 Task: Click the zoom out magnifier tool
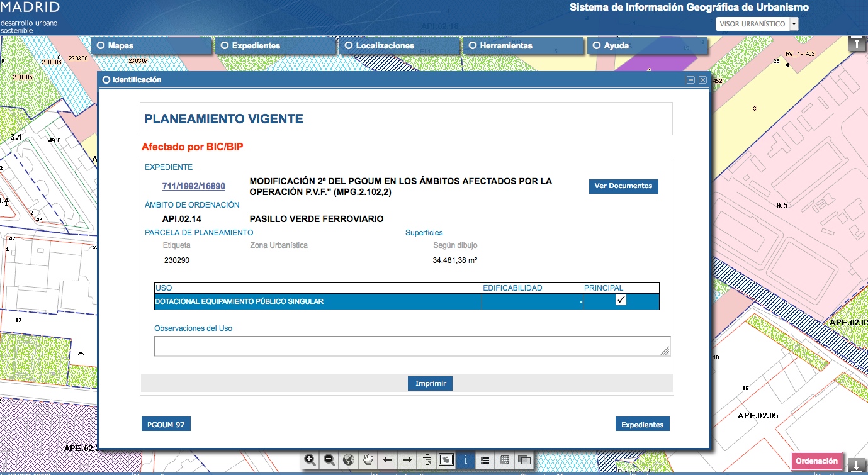[x=329, y=460]
